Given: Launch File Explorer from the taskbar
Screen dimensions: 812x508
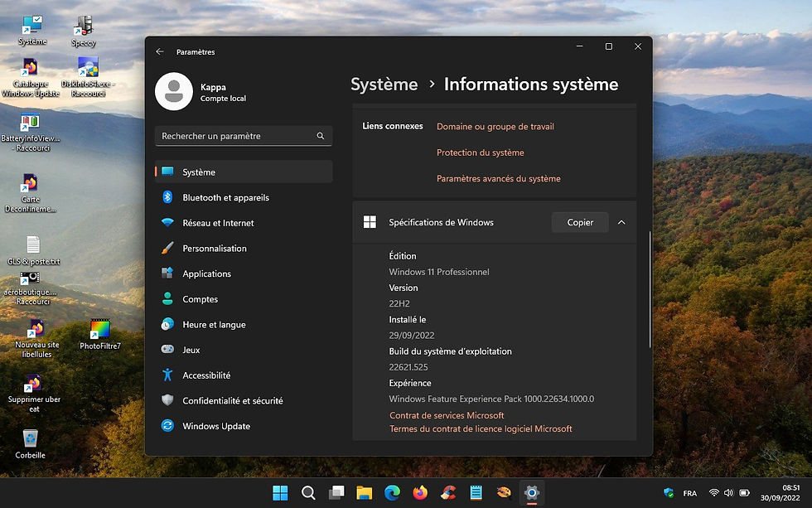Looking at the screenshot, I should pyautogui.click(x=364, y=493).
